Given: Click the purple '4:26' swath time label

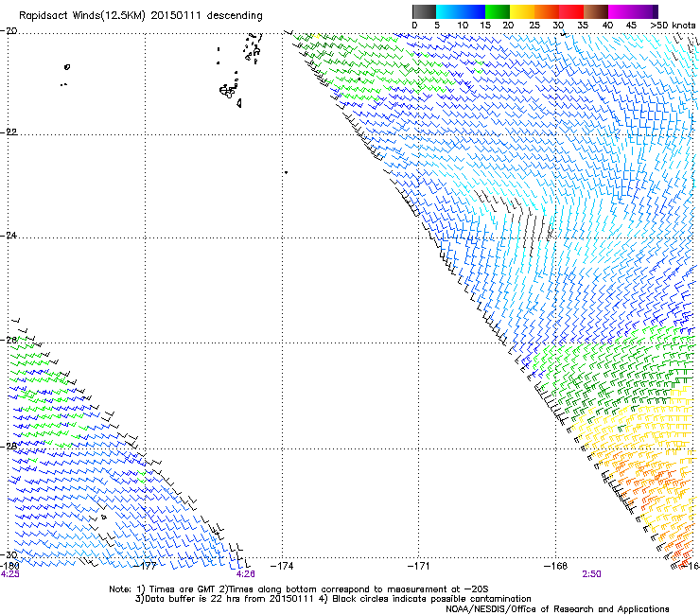Looking at the screenshot, I should (x=246, y=574).
